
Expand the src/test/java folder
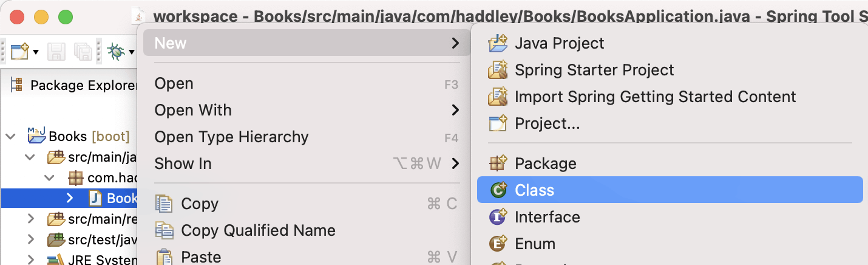pyautogui.click(x=31, y=241)
